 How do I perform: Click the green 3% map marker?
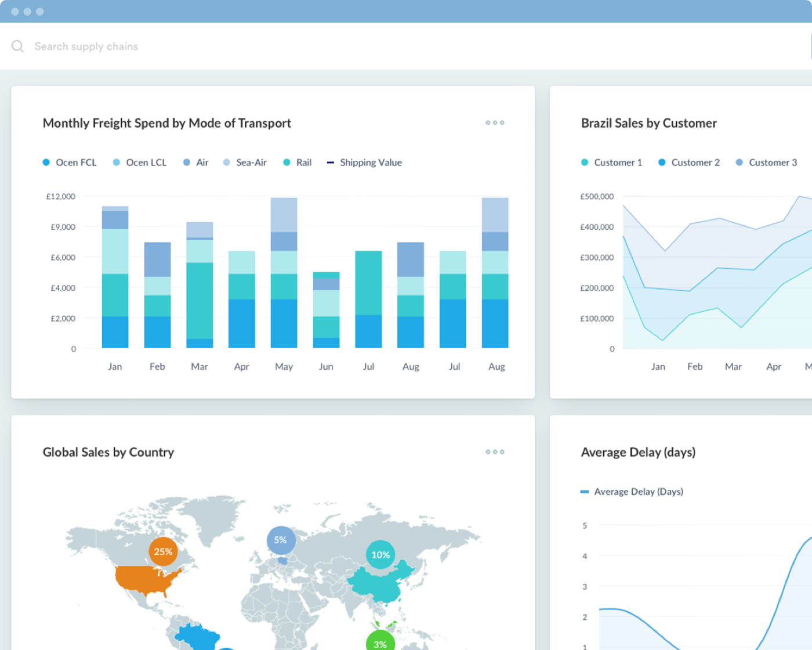click(x=380, y=643)
